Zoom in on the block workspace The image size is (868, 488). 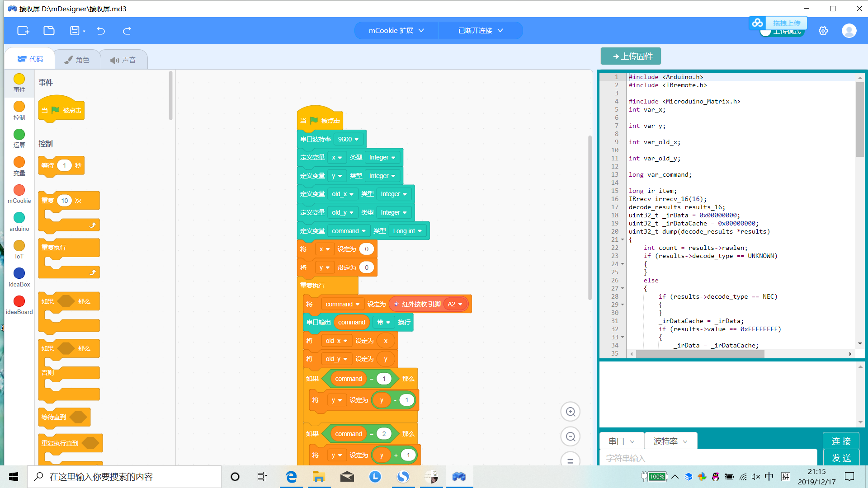tap(571, 412)
